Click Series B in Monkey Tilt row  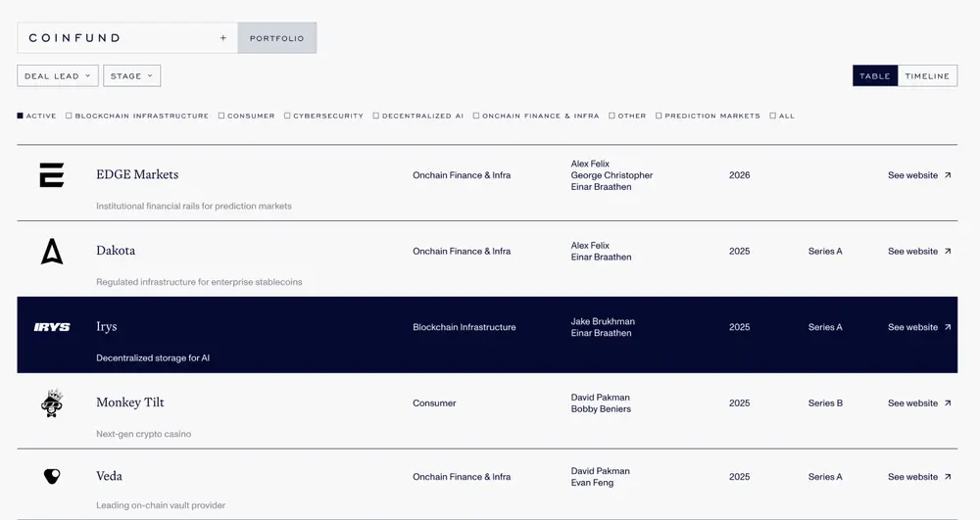click(x=825, y=403)
